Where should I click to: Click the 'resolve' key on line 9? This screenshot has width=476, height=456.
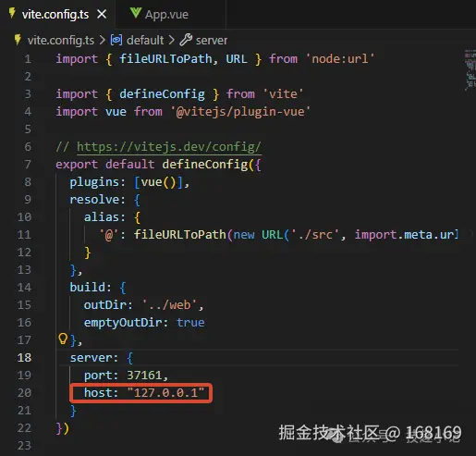94,200
